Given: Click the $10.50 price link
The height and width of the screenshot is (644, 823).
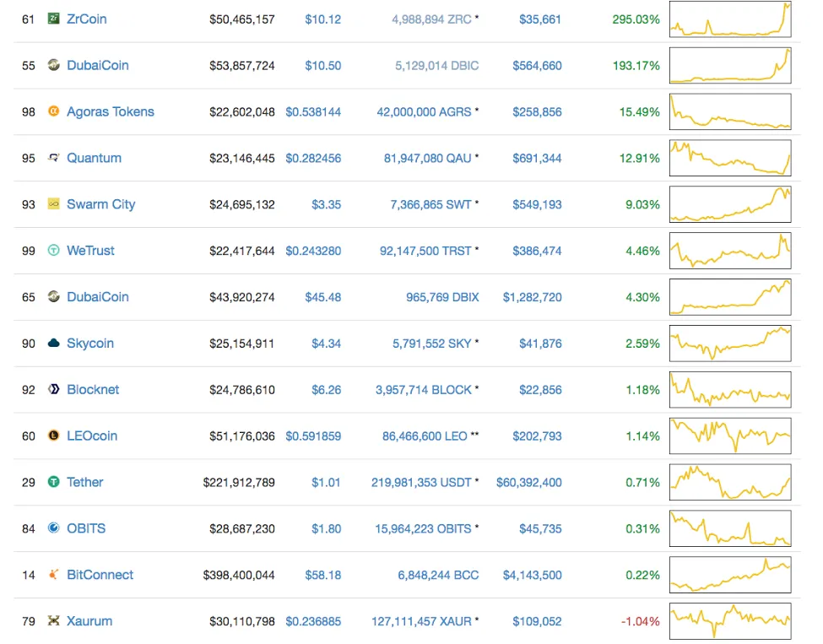Looking at the screenshot, I should pyautogui.click(x=322, y=66).
